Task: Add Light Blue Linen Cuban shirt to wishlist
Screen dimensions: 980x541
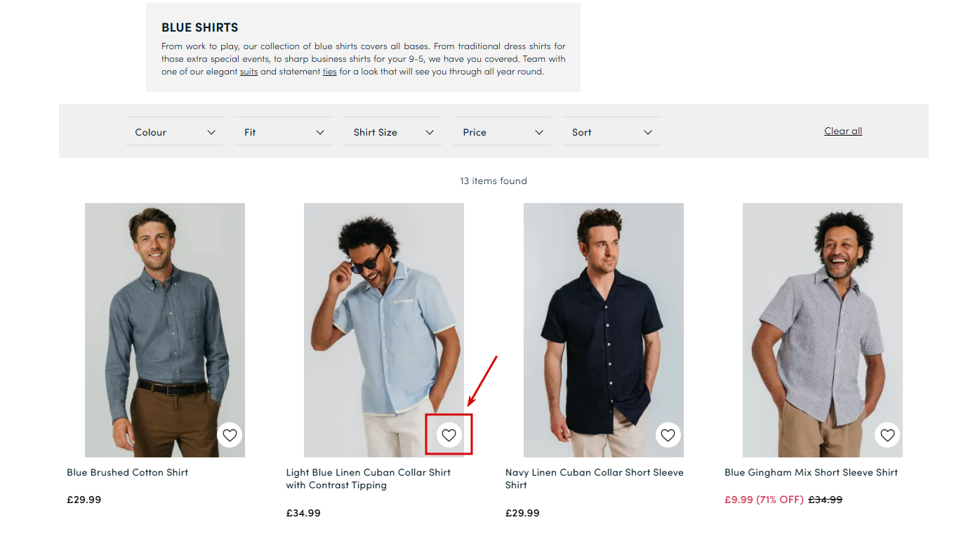Action: tap(449, 436)
